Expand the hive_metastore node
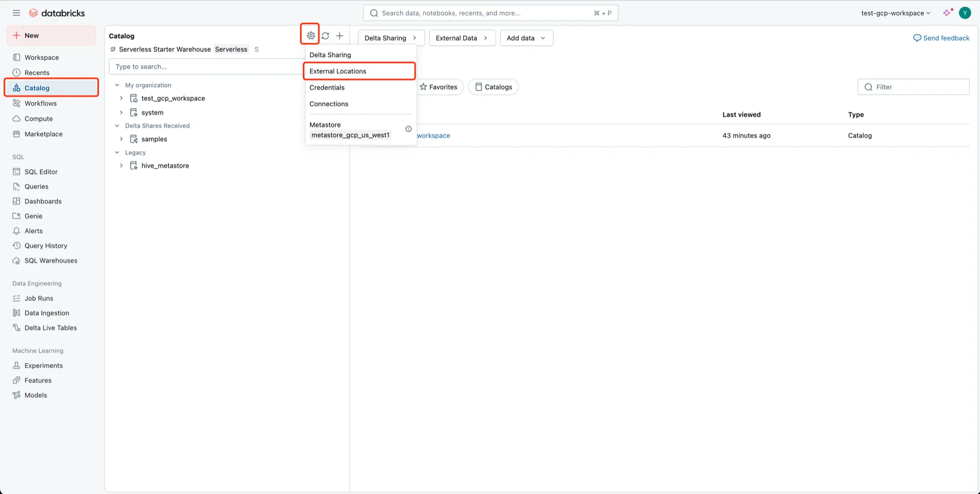 click(x=121, y=166)
